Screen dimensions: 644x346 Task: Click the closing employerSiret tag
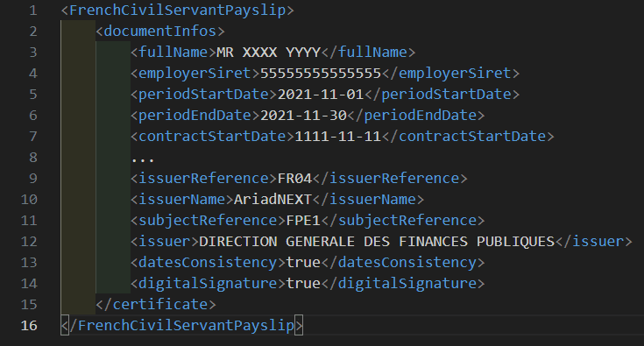(450, 74)
